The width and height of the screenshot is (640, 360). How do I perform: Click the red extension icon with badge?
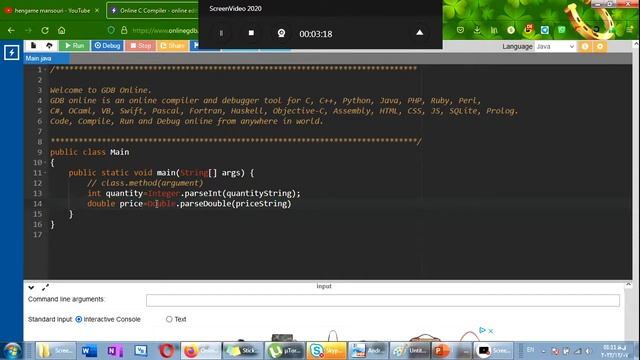(528, 29)
